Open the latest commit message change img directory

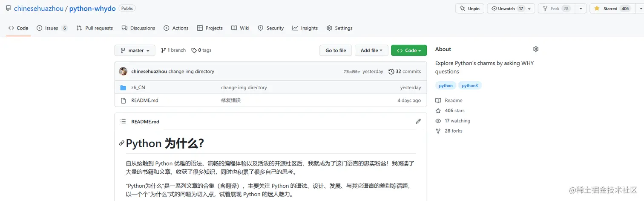(191, 72)
